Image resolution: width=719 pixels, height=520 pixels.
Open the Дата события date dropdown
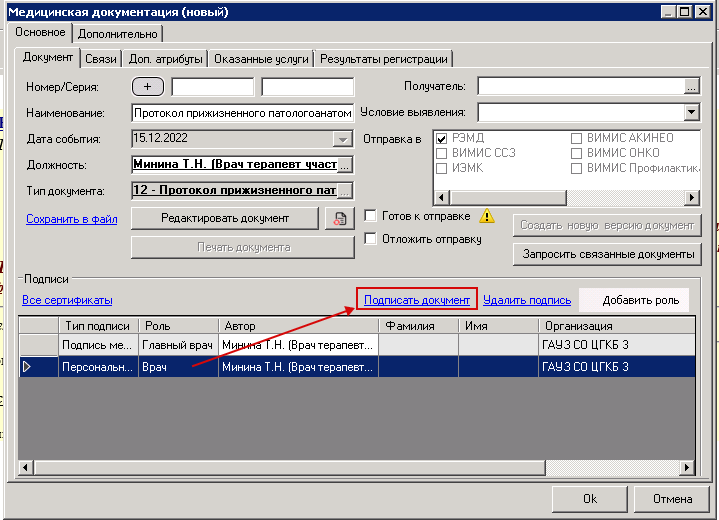point(343,139)
